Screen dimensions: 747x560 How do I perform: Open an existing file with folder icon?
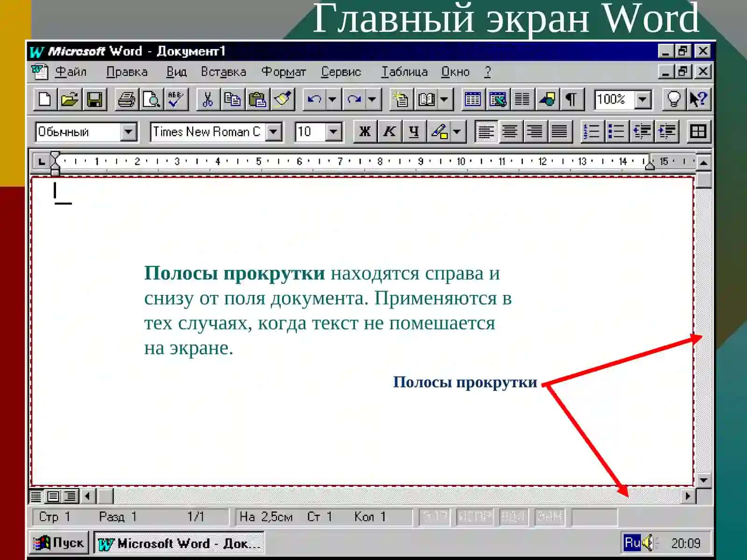[70, 99]
